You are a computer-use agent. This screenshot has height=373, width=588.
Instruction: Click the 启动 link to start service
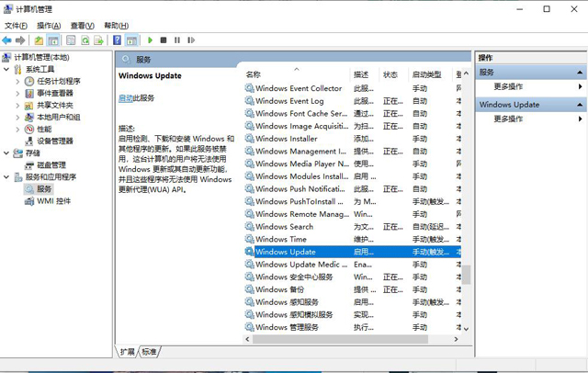click(x=126, y=98)
